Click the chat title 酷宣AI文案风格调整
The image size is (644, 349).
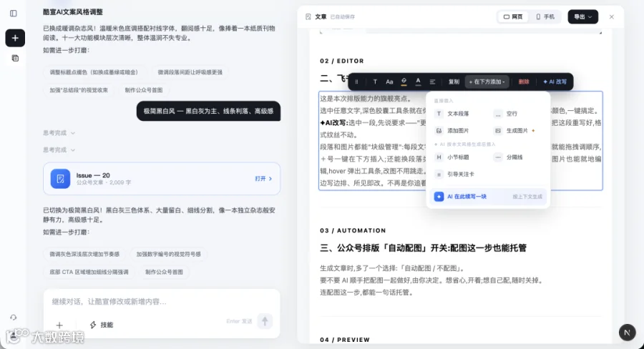pyautogui.click(x=73, y=12)
